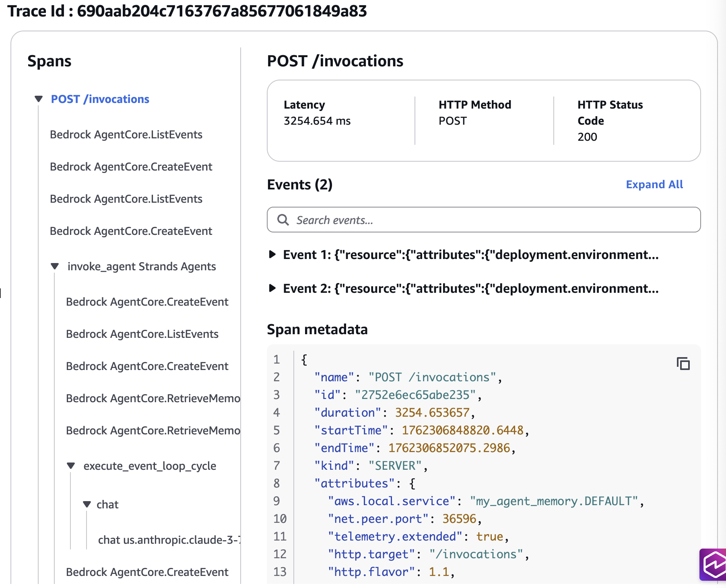
Task: Select the first Bedrock AgentCore.ListEvents span
Action: coord(126,134)
